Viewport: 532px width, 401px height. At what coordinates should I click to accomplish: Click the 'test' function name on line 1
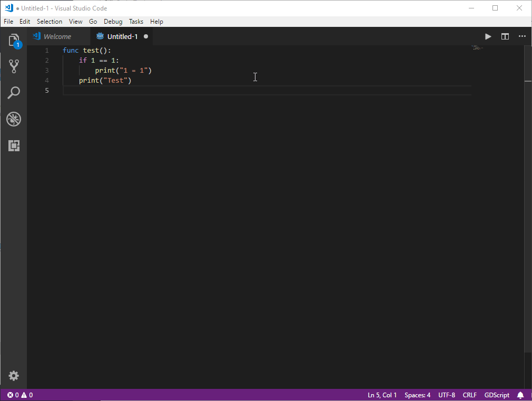click(x=91, y=50)
